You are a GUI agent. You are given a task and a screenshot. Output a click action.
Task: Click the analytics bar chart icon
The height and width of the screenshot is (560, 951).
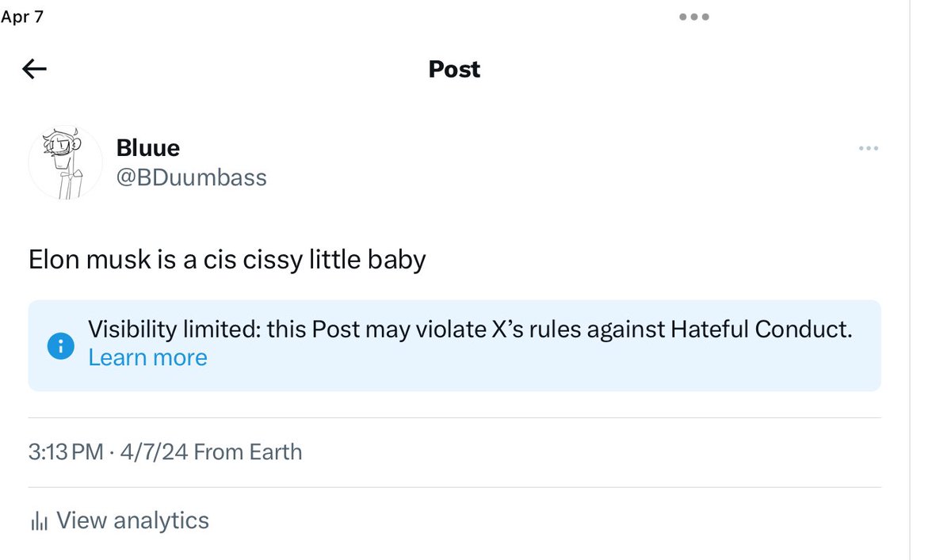(39, 521)
